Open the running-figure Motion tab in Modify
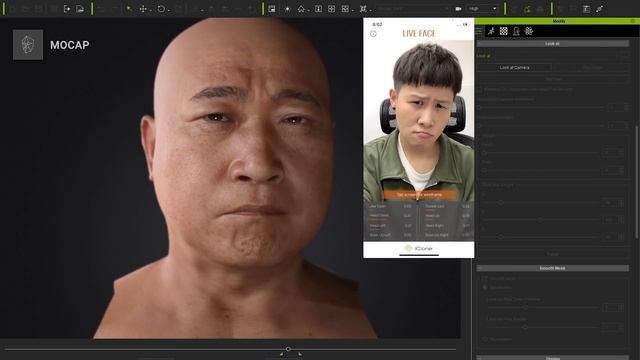The image size is (640, 360). pyautogui.click(x=491, y=31)
